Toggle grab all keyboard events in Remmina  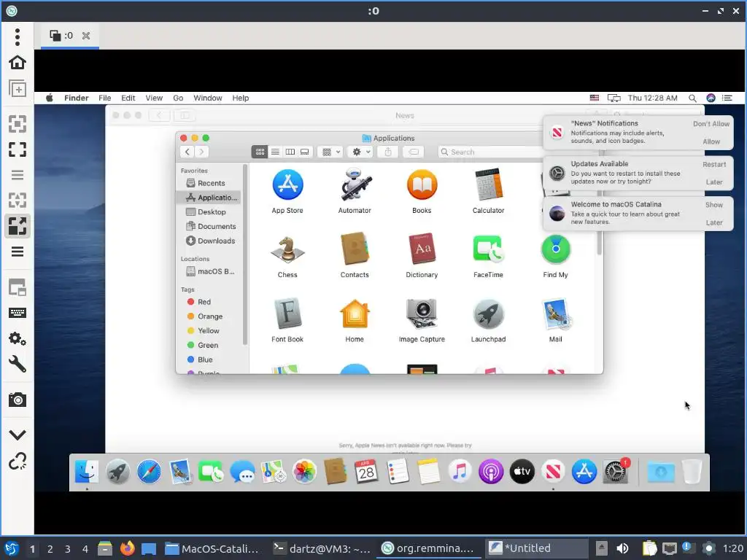pyautogui.click(x=18, y=313)
